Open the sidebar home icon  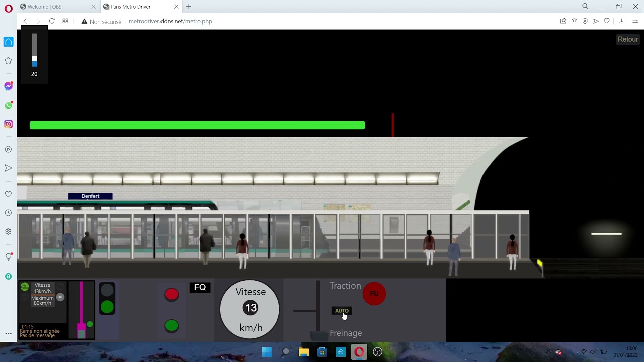click(x=9, y=42)
